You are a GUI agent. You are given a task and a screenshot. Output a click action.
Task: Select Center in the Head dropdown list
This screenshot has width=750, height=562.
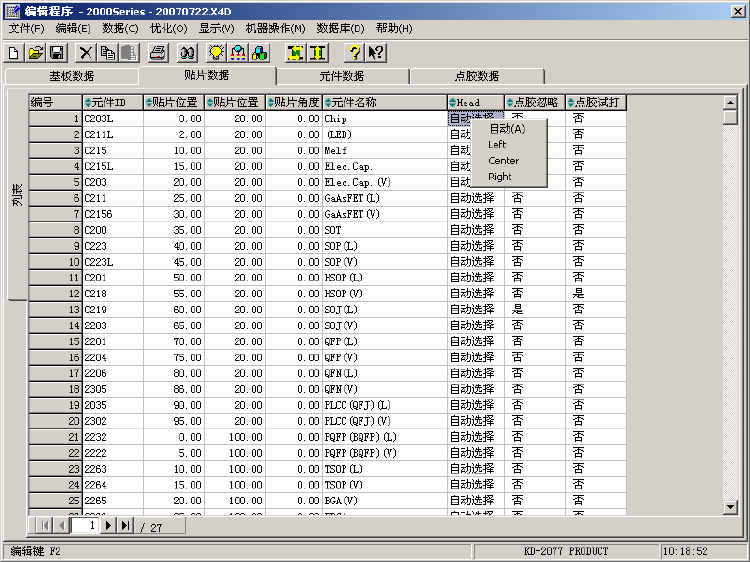pyautogui.click(x=503, y=160)
